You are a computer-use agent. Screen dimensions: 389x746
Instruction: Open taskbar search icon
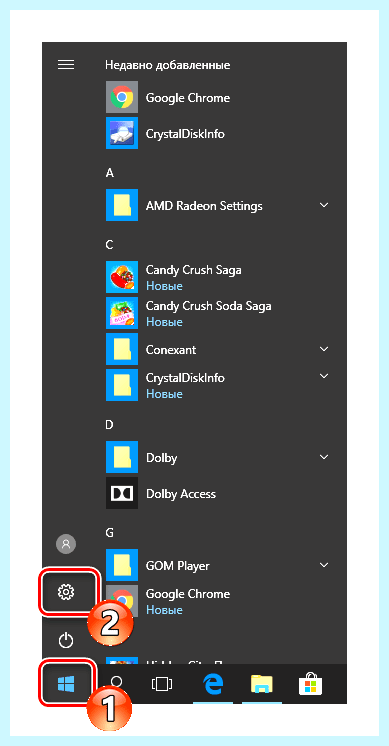point(116,682)
